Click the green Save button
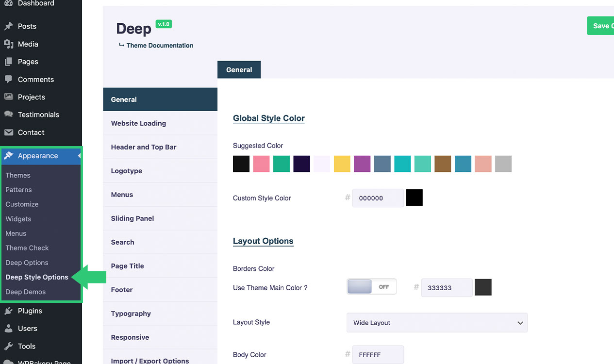 click(x=600, y=26)
